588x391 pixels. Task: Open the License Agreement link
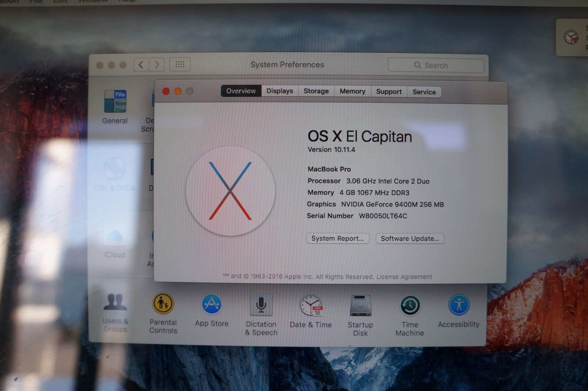(x=404, y=277)
